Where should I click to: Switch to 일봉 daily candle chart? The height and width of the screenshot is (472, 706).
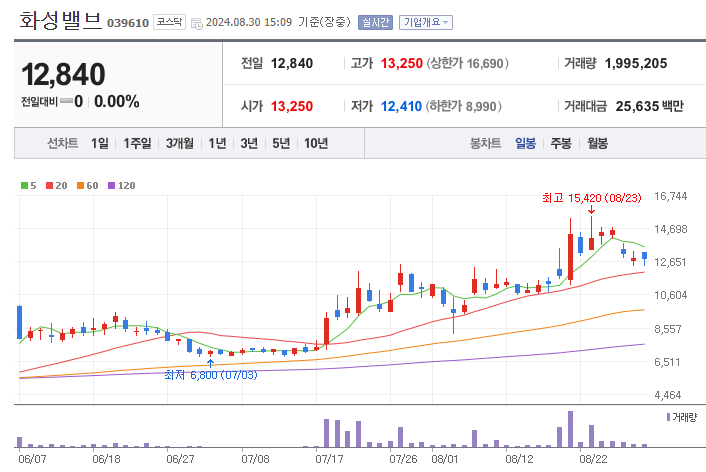pos(525,143)
